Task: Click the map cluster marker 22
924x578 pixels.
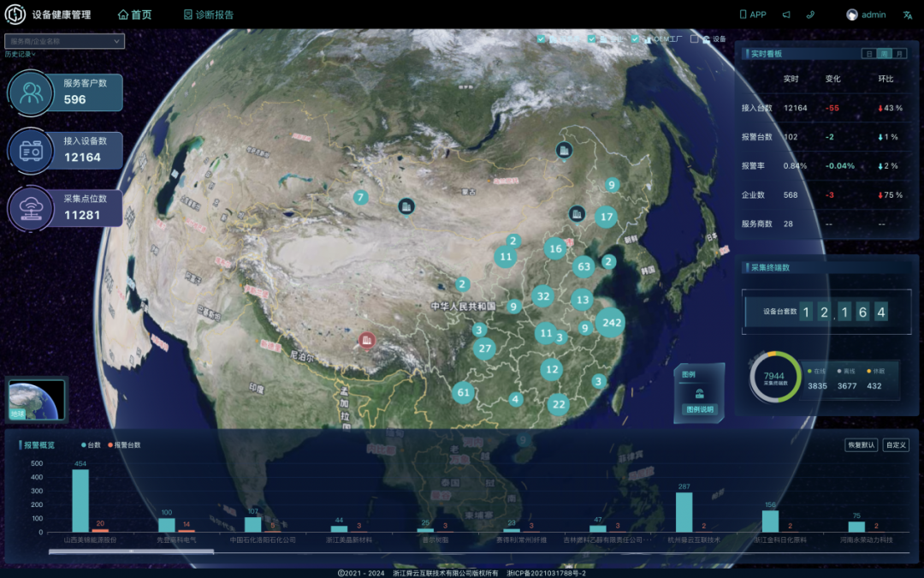Action: [x=559, y=404]
